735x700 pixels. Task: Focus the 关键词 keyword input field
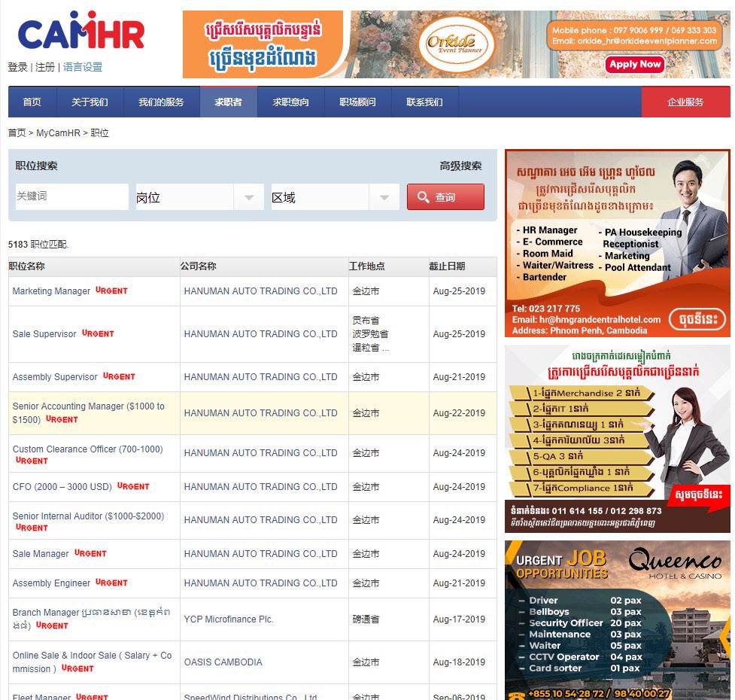click(71, 196)
